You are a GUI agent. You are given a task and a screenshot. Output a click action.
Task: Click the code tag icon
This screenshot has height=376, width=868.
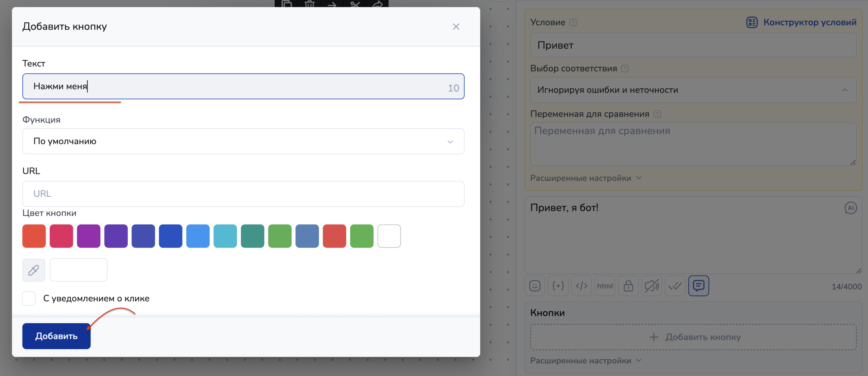pyautogui.click(x=582, y=286)
